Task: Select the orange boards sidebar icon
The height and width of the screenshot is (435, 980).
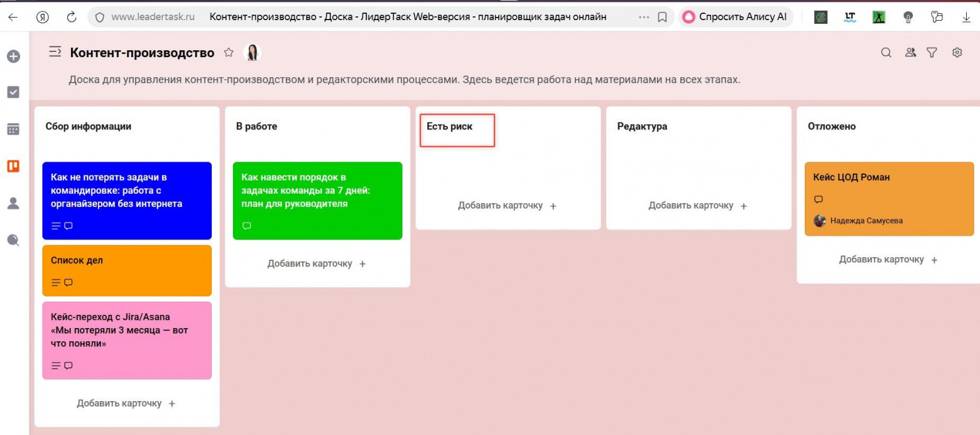Action: click(13, 166)
